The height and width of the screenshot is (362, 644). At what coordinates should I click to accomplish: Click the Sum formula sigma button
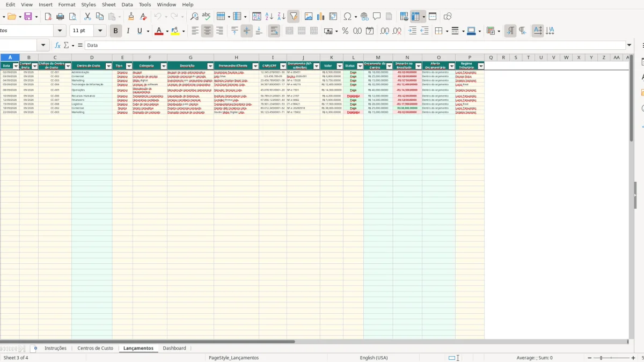click(67, 46)
